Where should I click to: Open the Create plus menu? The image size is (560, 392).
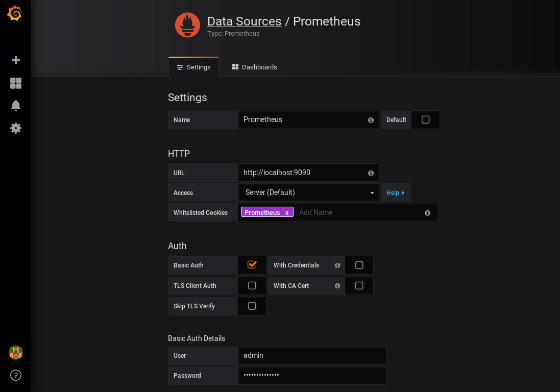(x=16, y=60)
